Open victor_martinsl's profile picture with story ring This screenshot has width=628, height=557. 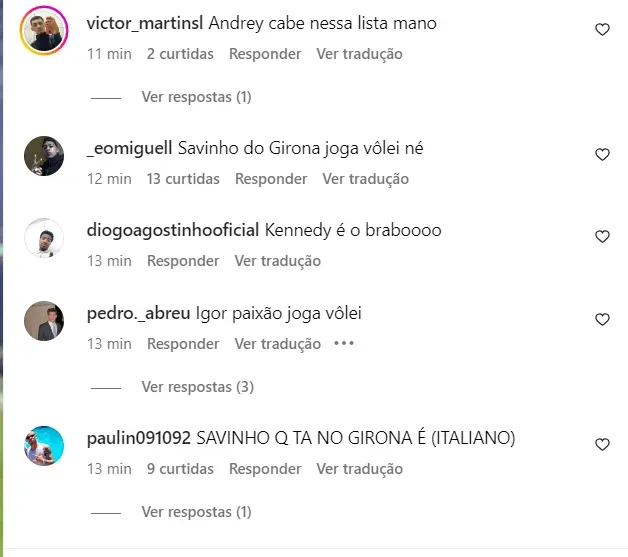(x=44, y=30)
